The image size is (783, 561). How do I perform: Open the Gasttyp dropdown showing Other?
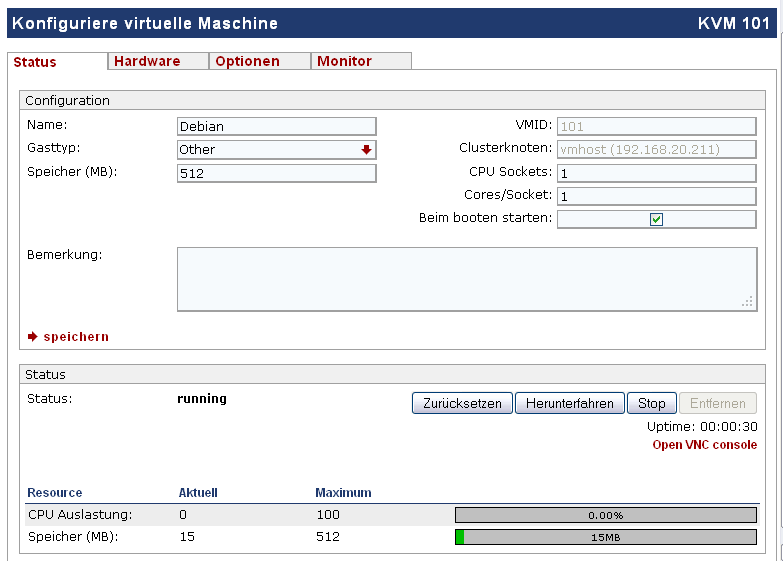pyautogui.click(x=277, y=149)
